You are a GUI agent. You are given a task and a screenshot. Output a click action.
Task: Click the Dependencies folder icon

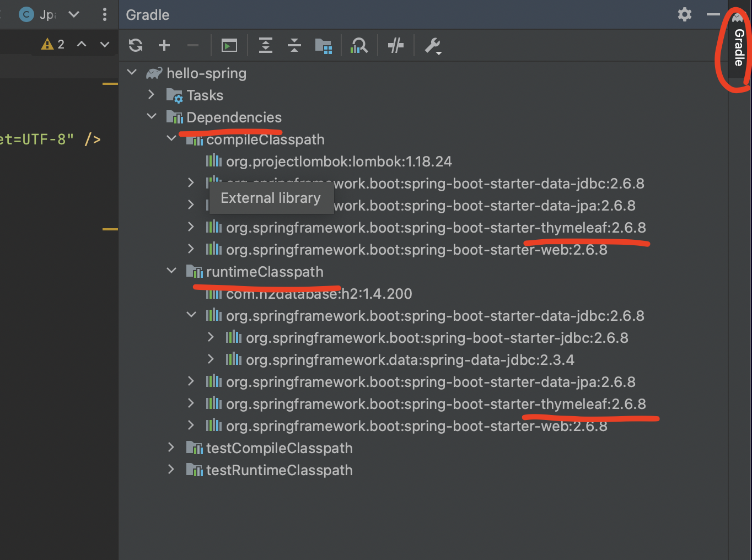[175, 117]
